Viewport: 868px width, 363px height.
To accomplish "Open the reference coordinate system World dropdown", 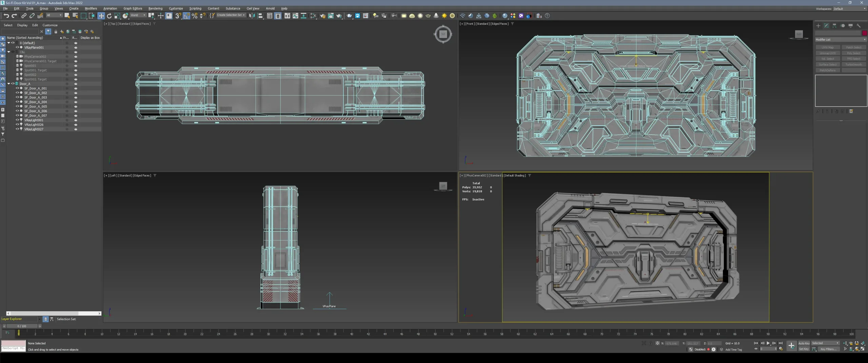I will tap(138, 15).
